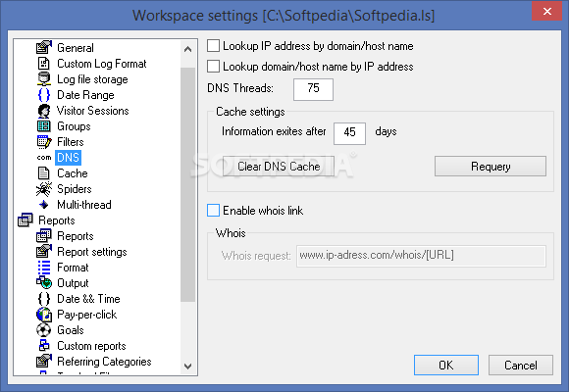Image resolution: width=569 pixels, height=392 pixels.
Task: Select the Format tree entry
Action: click(x=73, y=268)
